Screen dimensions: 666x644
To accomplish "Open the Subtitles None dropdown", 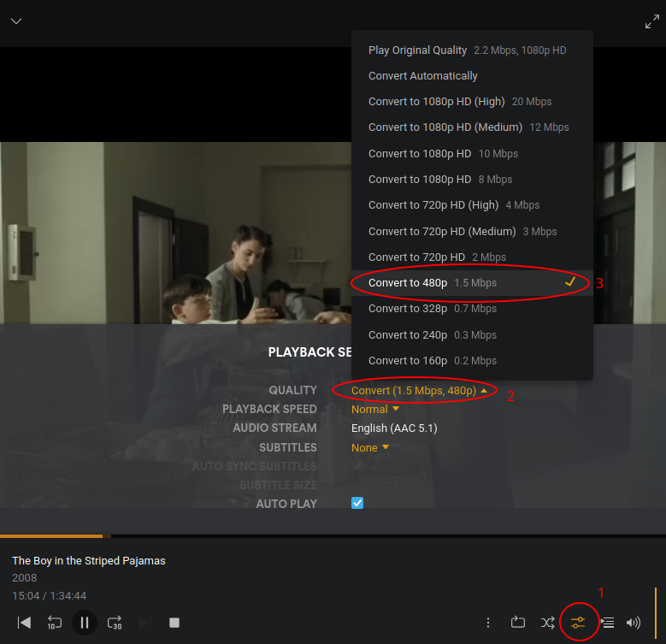I will click(x=370, y=448).
